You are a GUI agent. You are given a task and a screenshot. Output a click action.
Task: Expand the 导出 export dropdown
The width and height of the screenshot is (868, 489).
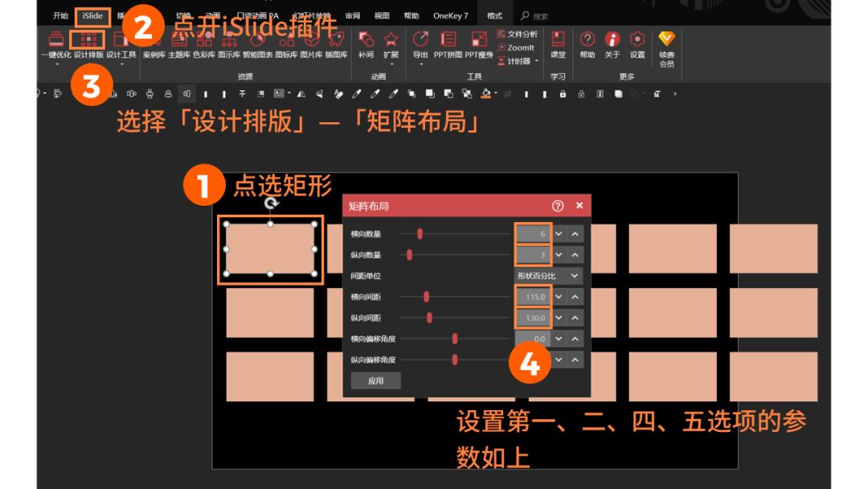(x=420, y=64)
